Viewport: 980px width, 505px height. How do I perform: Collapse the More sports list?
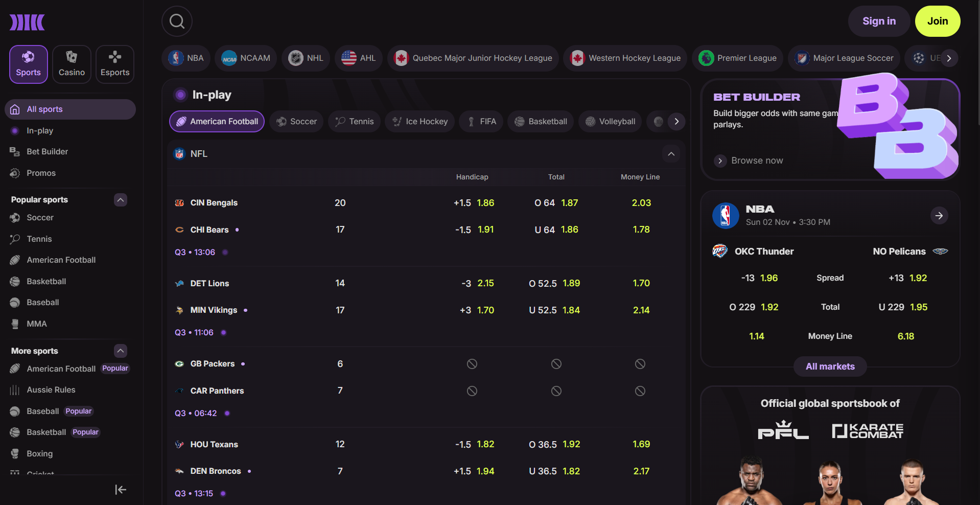pyautogui.click(x=121, y=351)
